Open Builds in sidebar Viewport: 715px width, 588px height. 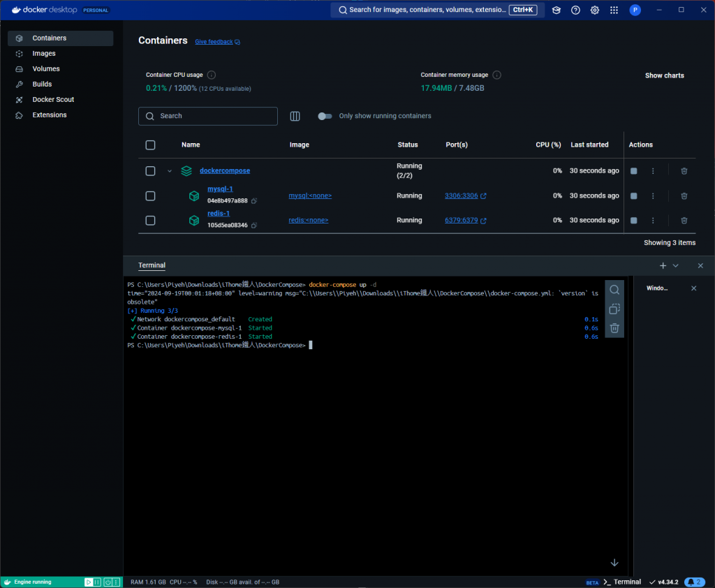click(61, 84)
